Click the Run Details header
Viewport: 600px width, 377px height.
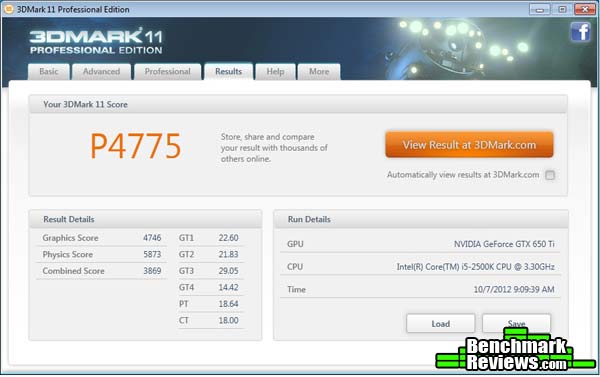pyautogui.click(x=309, y=219)
